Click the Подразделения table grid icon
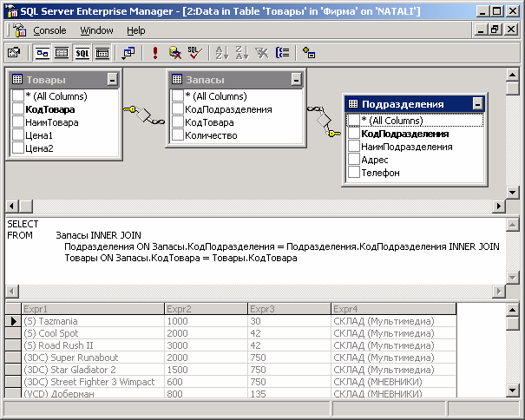The width and height of the screenshot is (525, 420). [x=353, y=104]
